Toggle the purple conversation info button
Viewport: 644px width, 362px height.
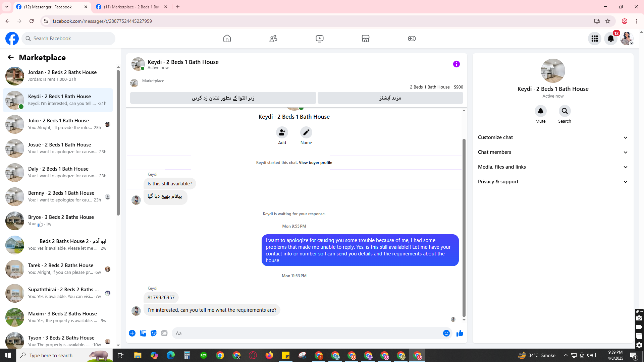coord(456,64)
